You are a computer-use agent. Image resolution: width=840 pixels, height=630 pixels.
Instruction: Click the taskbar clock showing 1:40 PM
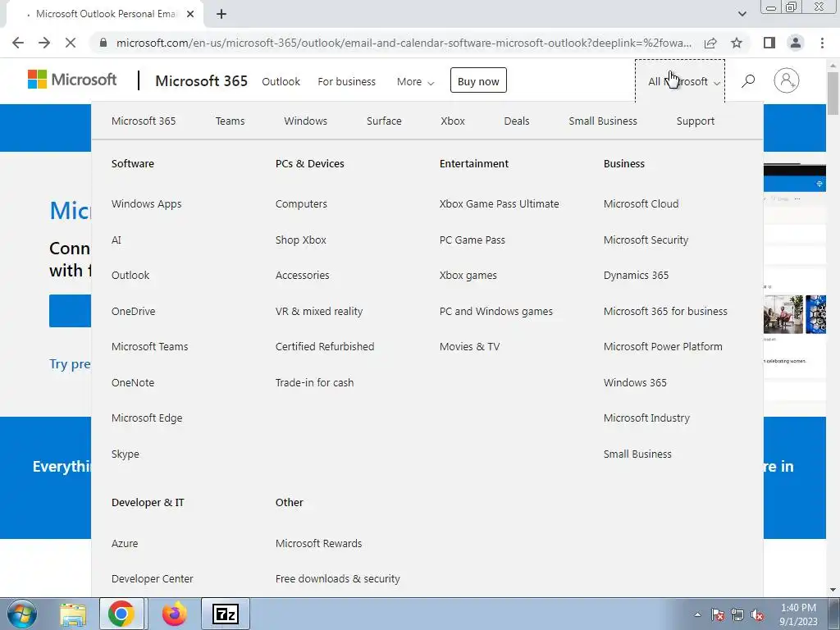[x=798, y=614]
